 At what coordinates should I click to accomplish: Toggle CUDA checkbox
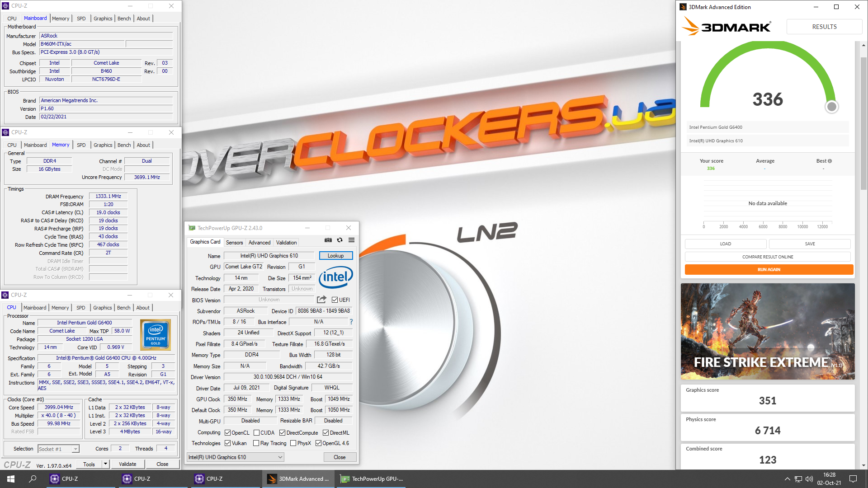click(x=256, y=433)
